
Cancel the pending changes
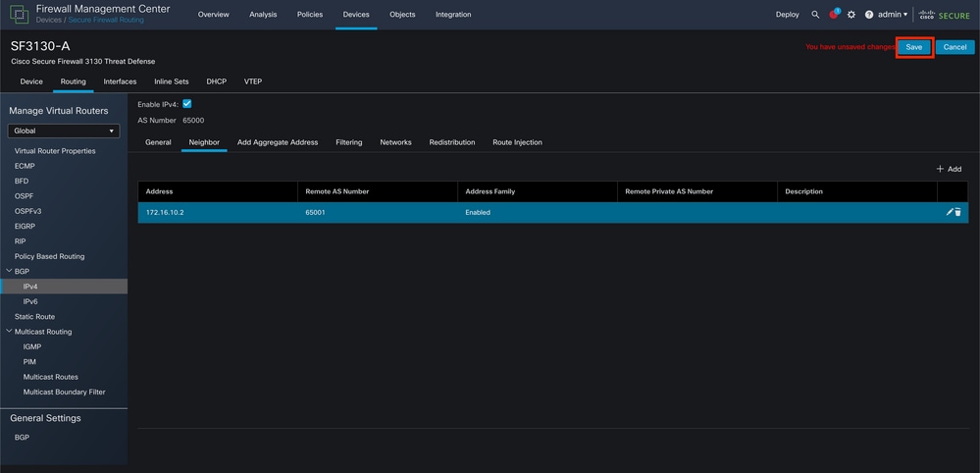pyautogui.click(x=955, y=47)
